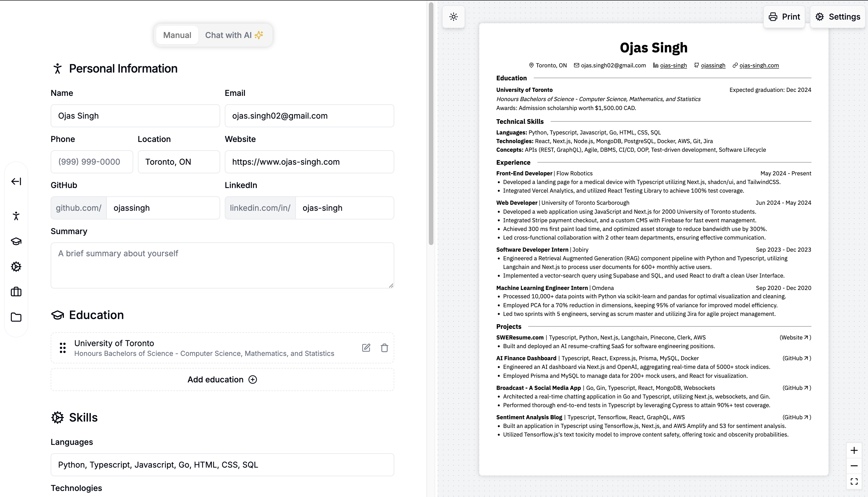Switch to the Manual tab
Viewport: 868px width, 497px height.
coord(177,35)
